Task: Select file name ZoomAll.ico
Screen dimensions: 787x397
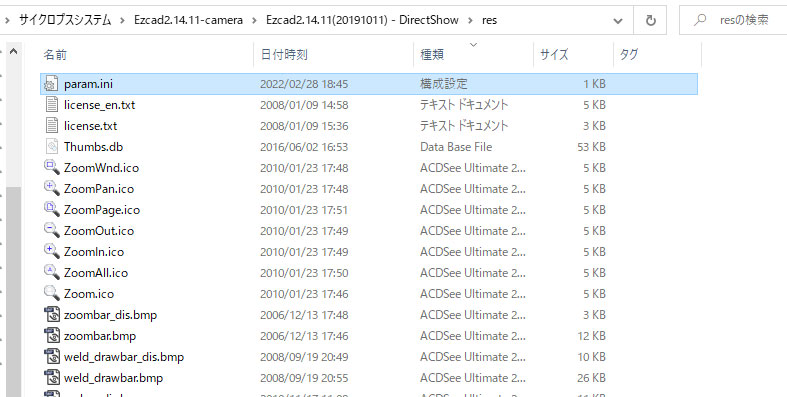Action: click(x=96, y=273)
